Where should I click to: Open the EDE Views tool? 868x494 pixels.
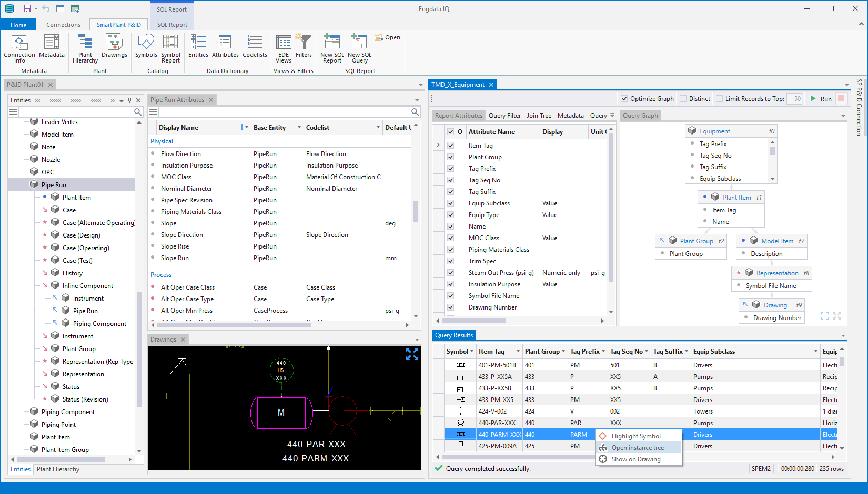(284, 47)
